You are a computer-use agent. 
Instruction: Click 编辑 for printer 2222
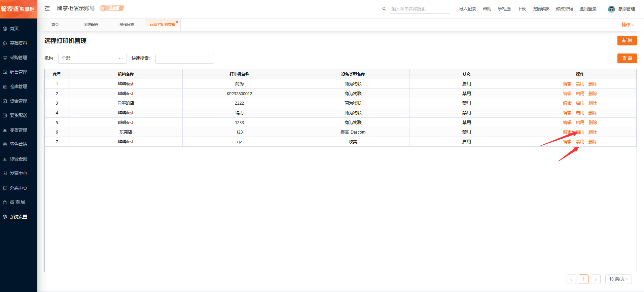pos(567,103)
